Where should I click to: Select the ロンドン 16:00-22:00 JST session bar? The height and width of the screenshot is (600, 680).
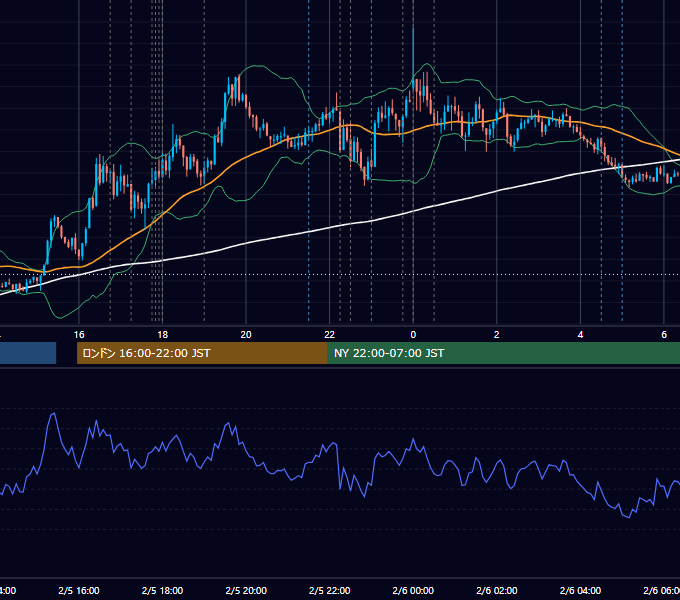202,353
